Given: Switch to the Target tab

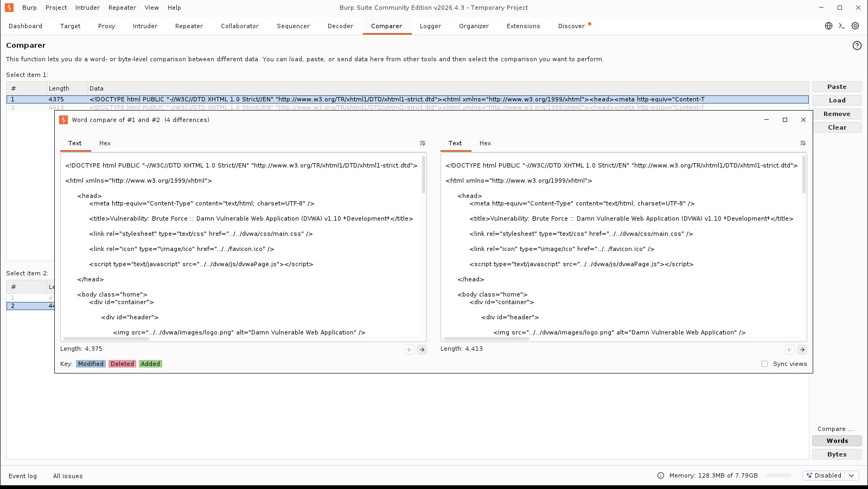Looking at the screenshot, I should (70, 26).
